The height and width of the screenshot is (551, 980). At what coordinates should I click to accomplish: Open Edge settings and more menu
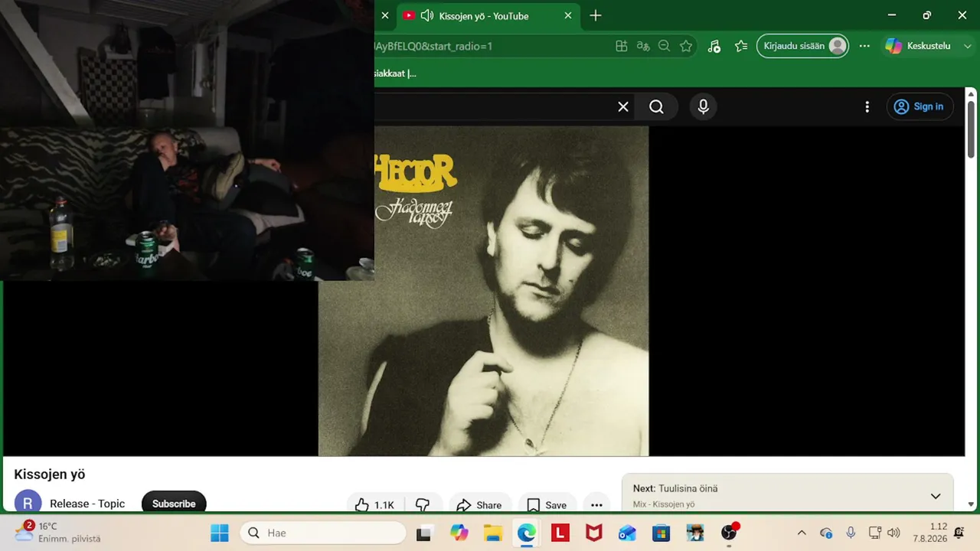(864, 46)
